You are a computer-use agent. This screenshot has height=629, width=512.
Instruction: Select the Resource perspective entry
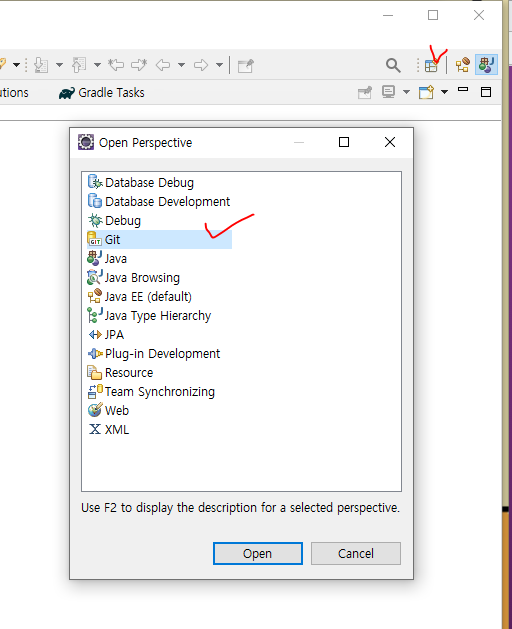pyautogui.click(x=120, y=373)
